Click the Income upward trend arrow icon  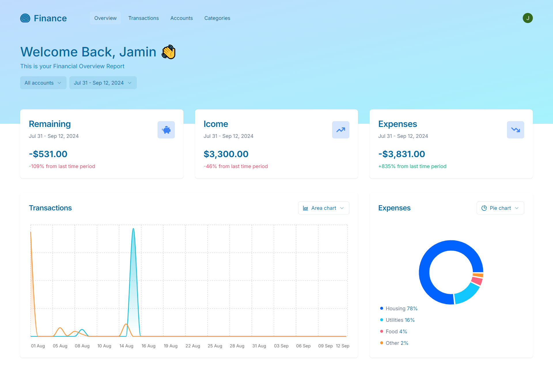coord(341,130)
